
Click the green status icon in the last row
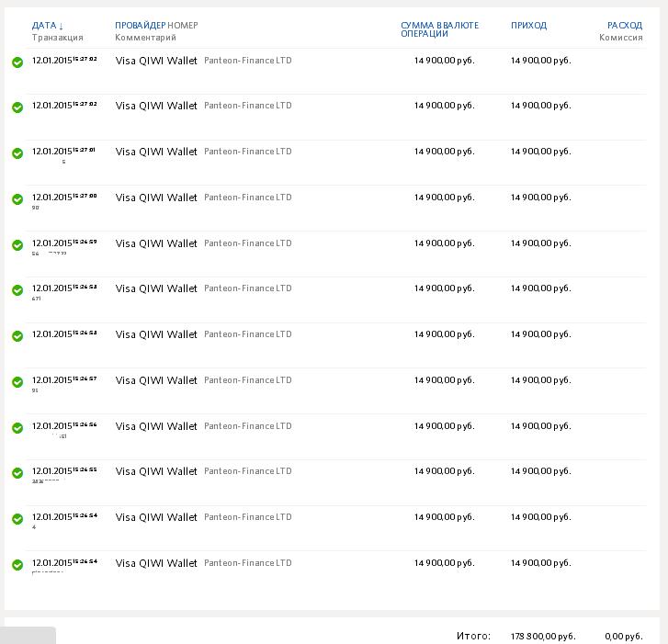[x=17, y=565]
